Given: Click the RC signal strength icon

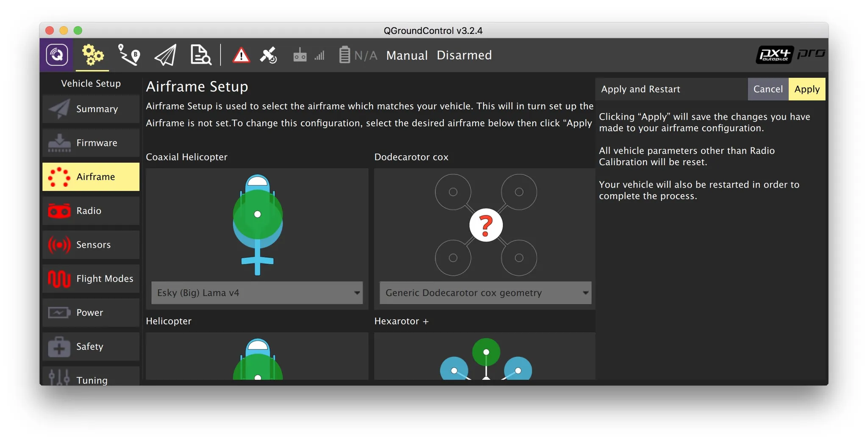Looking at the screenshot, I should coord(309,55).
